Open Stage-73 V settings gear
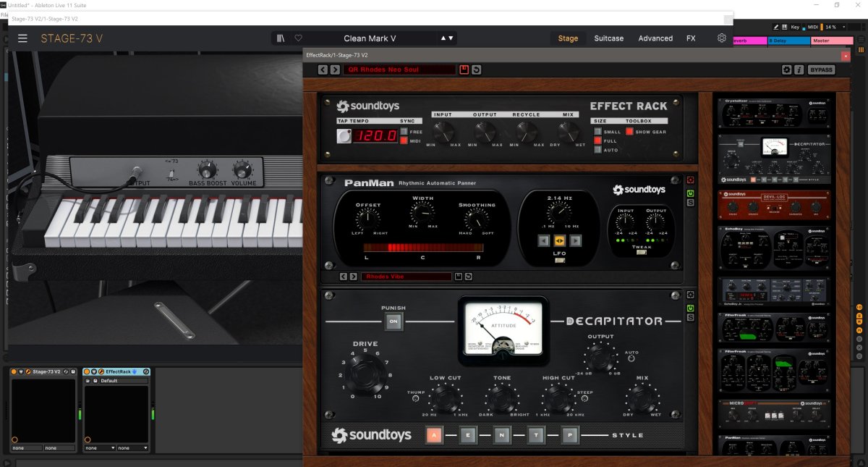The width and height of the screenshot is (868, 467). click(721, 38)
